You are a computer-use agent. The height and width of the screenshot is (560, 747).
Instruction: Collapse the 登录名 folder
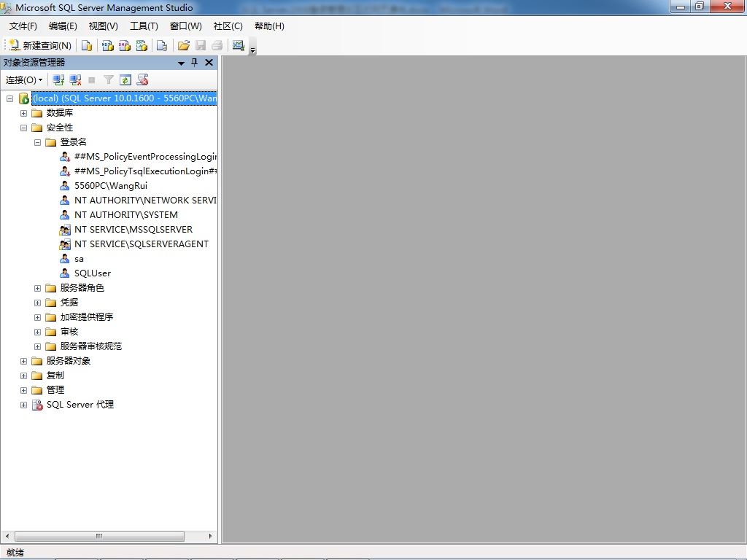pyautogui.click(x=37, y=142)
